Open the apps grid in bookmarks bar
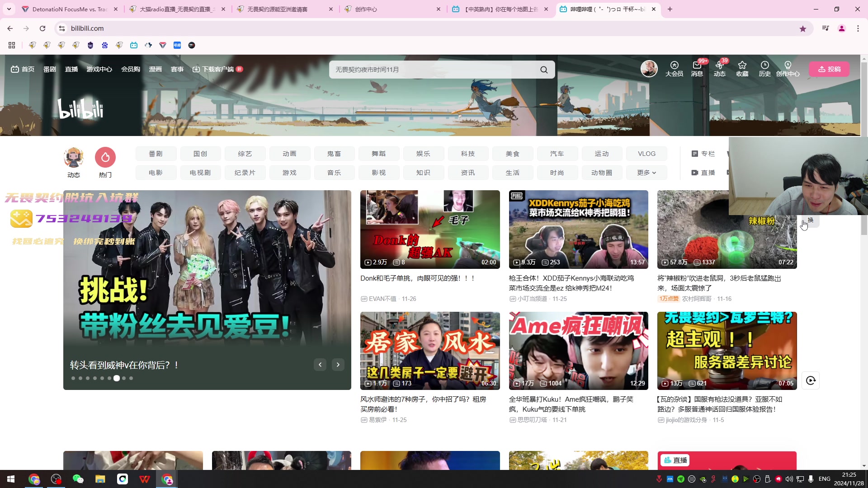868x488 pixels. [x=12, y=45]
